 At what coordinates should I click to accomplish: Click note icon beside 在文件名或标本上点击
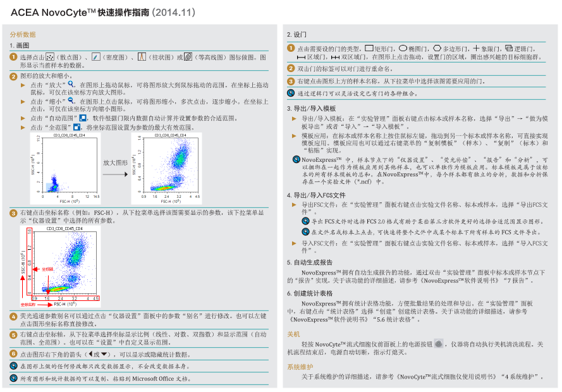tap(305, 231)
